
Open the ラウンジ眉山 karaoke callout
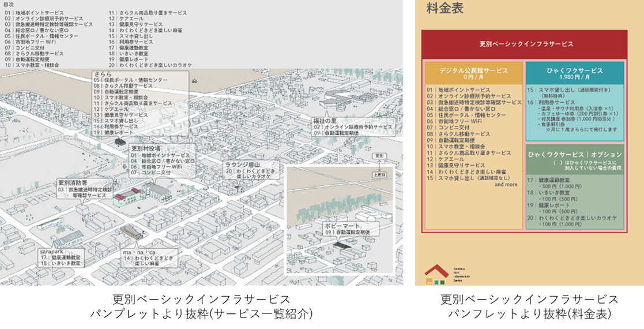click(x=251, y=171)
